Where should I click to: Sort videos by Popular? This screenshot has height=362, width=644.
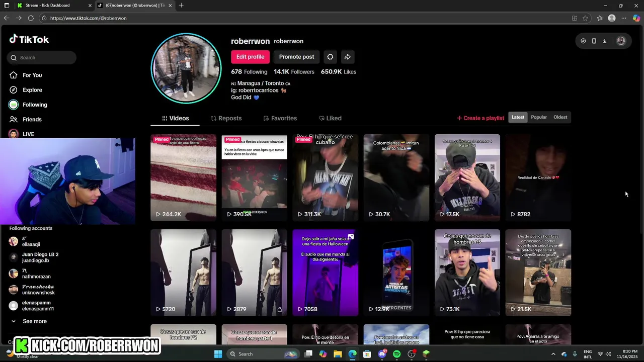click(539, 117)
